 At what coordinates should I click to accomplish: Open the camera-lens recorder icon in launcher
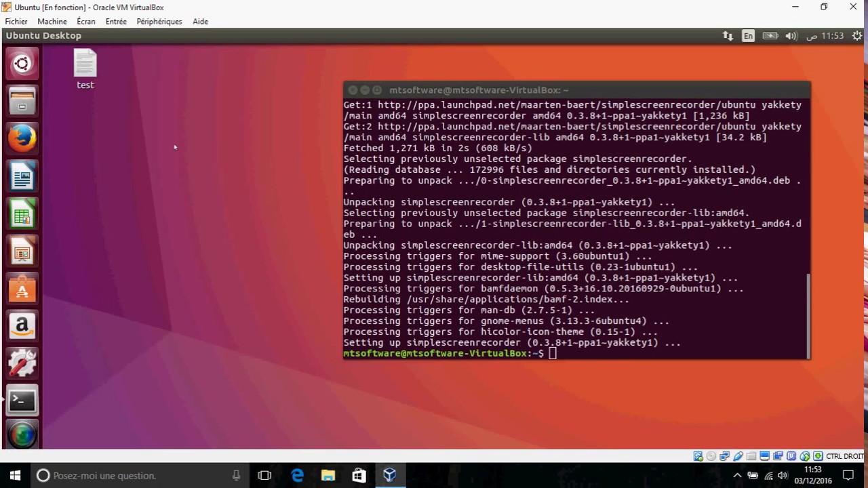coord(22,435)
